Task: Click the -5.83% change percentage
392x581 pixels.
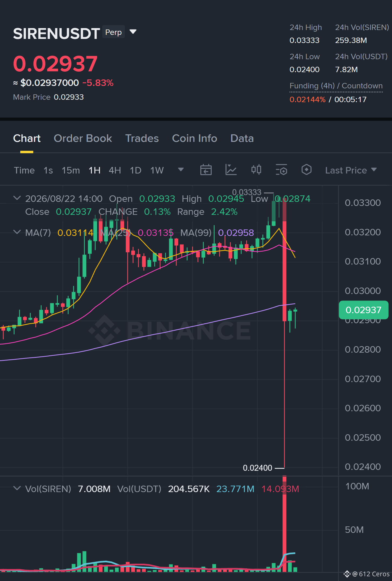Action: pos(98,83)
